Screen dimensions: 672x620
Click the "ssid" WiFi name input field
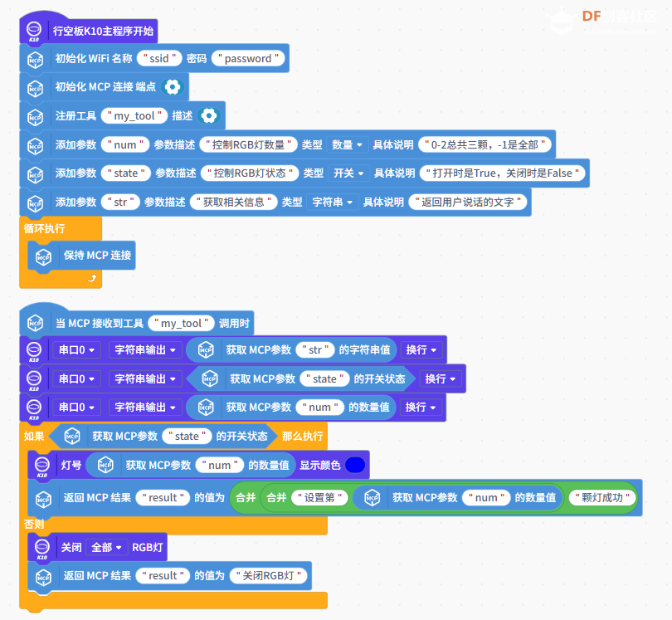point(159,59)
